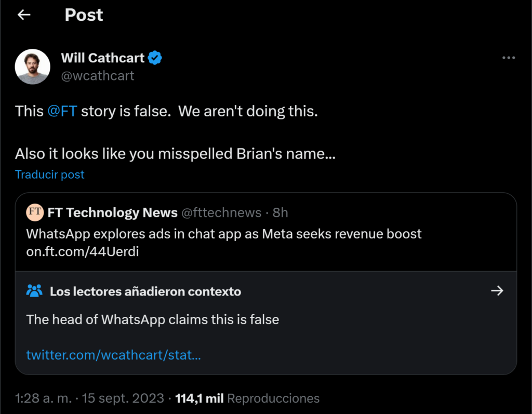Open the on.ft.com/44Uerdi article link

[x=83, y=251]
